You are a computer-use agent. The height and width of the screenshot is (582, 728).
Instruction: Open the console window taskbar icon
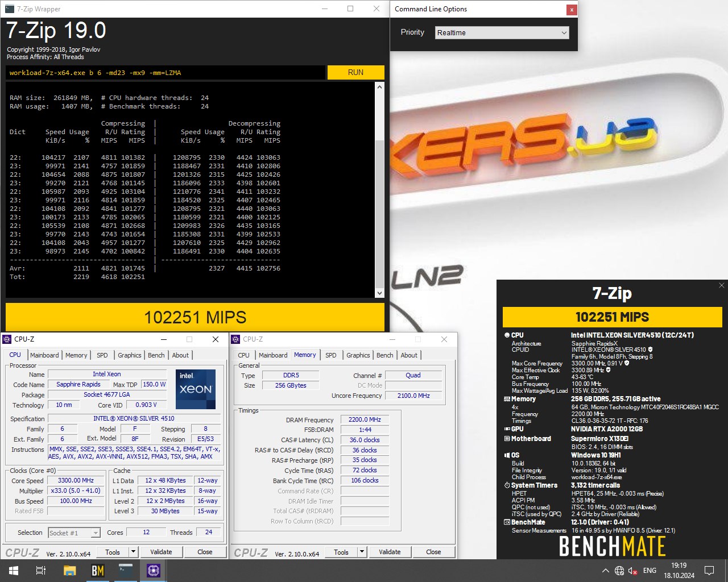[126, 570]
